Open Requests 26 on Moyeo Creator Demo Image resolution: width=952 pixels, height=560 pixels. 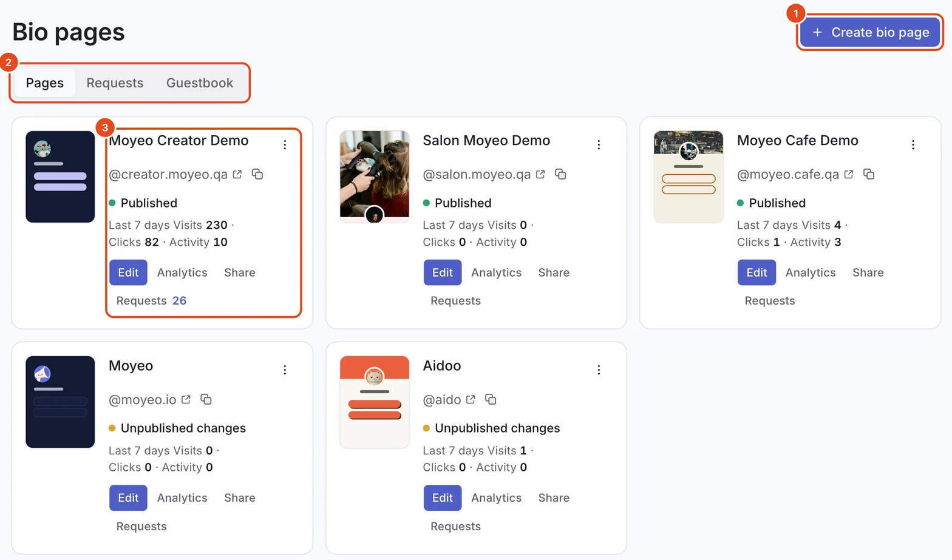coord(151,301)
